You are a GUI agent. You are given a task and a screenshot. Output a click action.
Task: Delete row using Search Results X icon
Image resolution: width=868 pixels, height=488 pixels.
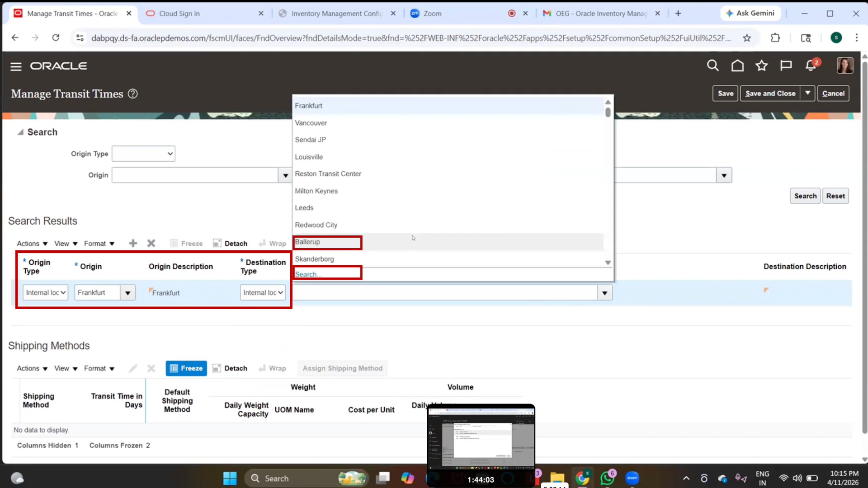tap(151, 244)
